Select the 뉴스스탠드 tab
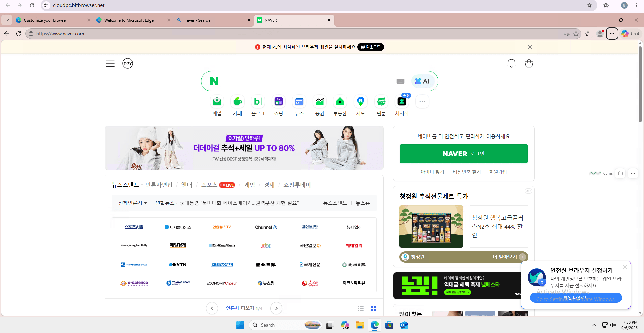 [125, 185]
